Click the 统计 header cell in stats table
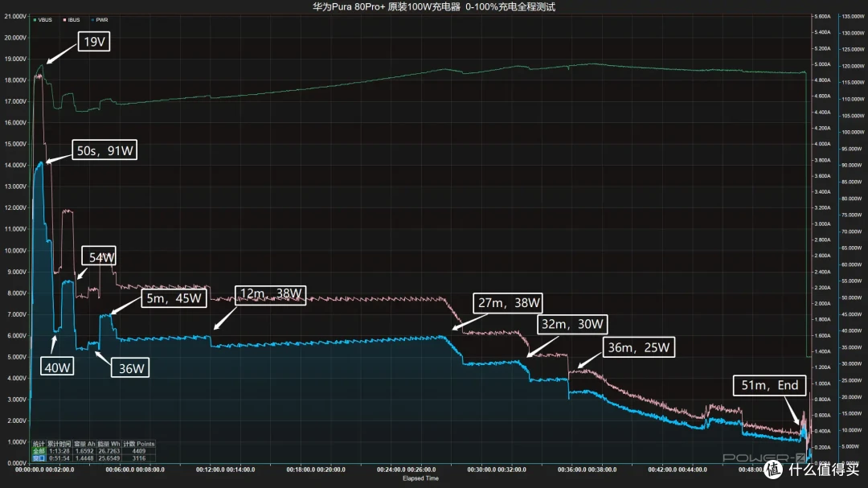Viewport: 868px width, 488px height. [x=39, y=445]
